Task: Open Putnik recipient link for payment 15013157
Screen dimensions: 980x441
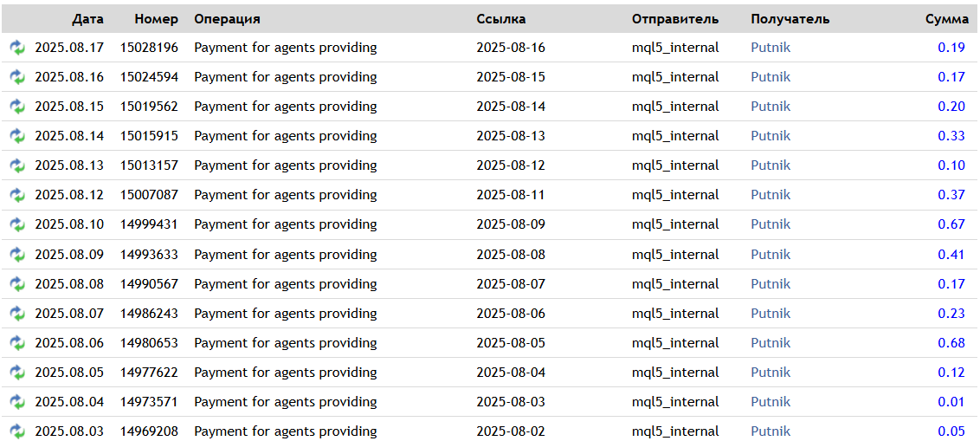Action: click(x=770, y=165)
